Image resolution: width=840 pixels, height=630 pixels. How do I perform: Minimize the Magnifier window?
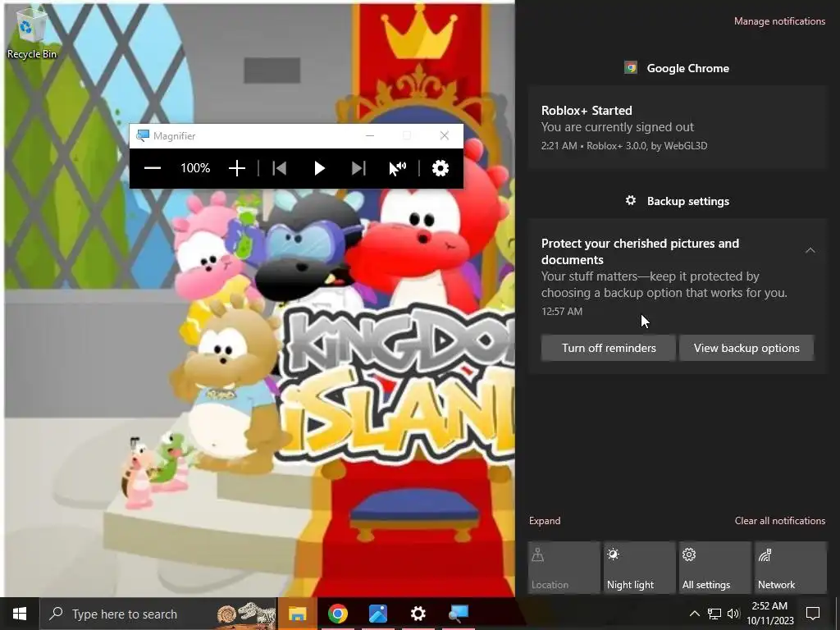[370, 136]
